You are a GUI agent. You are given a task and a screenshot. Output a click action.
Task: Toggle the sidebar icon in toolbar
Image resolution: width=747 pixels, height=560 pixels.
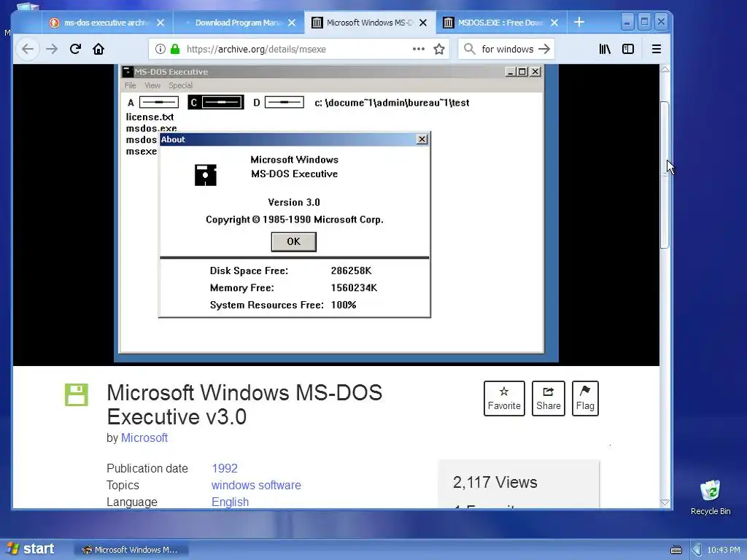[628, 49]
